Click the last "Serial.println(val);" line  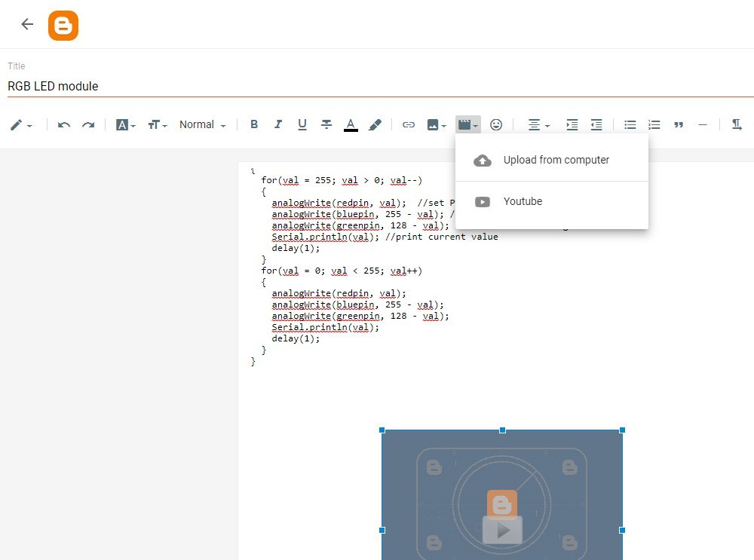(326, 327)
